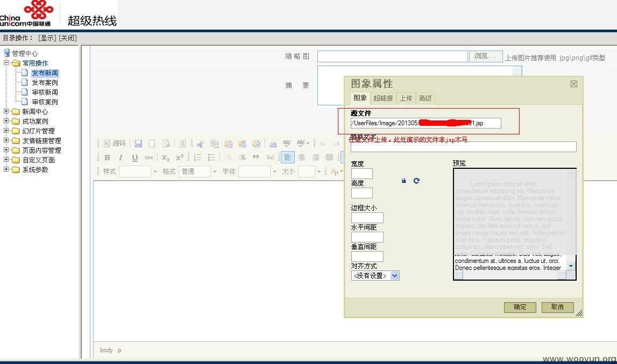Screen dimensions: 617x364
Task: Click the [显示] directory link
Action: point(47,38)
